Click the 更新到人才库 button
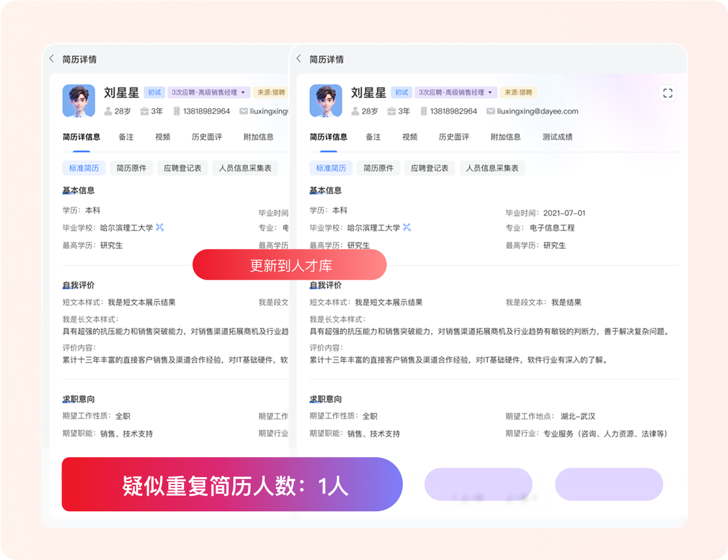This screenshot has height=560, width=728. [x=290, y=265]
